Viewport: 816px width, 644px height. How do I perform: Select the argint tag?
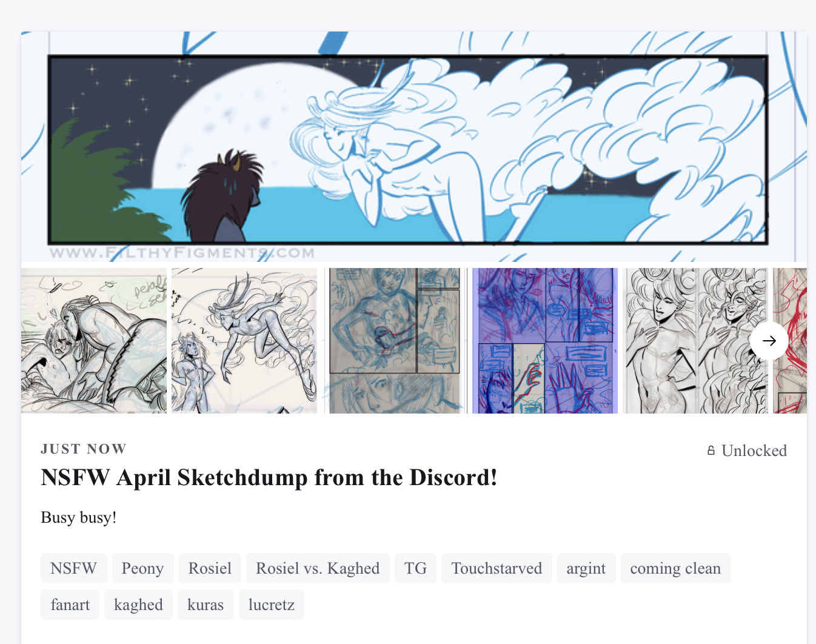tap(586, 568)
